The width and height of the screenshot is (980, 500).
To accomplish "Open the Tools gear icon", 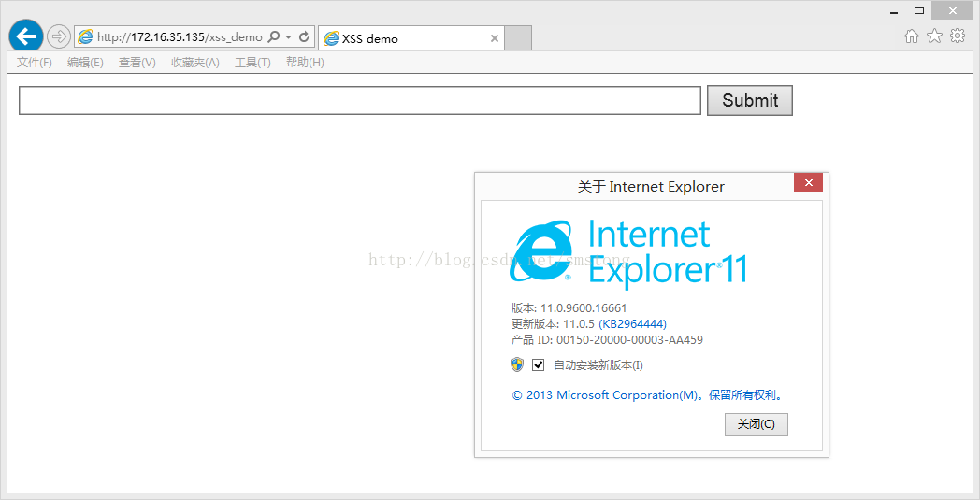I will click(x=958, y=36).
